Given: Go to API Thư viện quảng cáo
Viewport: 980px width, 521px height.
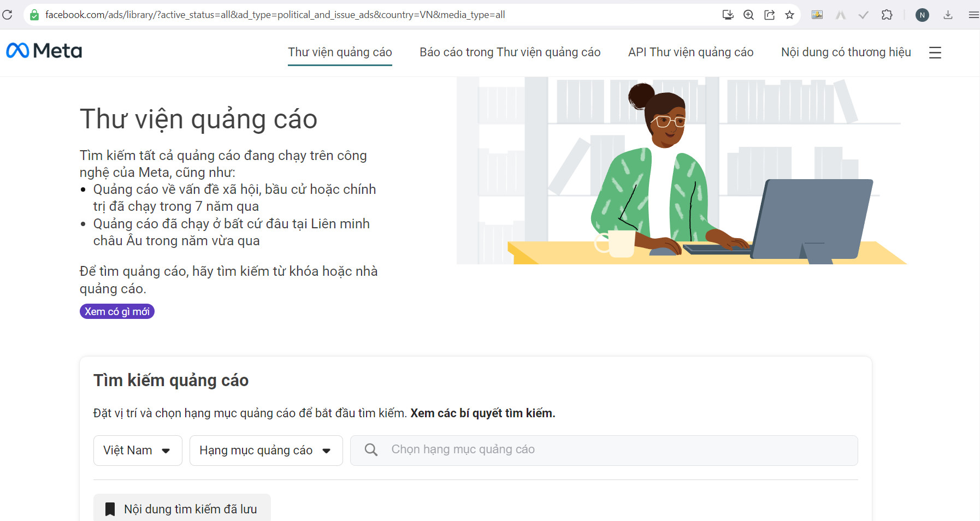Looking at the screenshot, I should (x=690, y=52).
